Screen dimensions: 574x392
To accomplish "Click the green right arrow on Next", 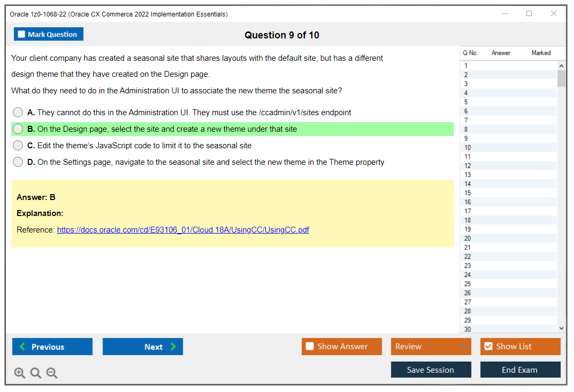I will [174, 347].
